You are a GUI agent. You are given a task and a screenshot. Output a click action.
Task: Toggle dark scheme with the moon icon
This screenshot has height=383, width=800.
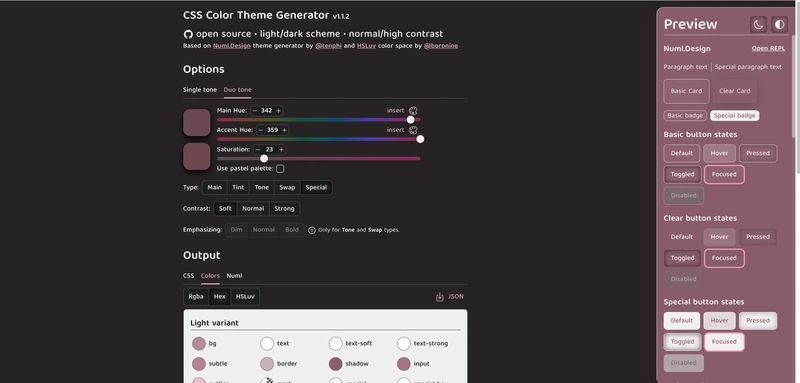point(758,24)
